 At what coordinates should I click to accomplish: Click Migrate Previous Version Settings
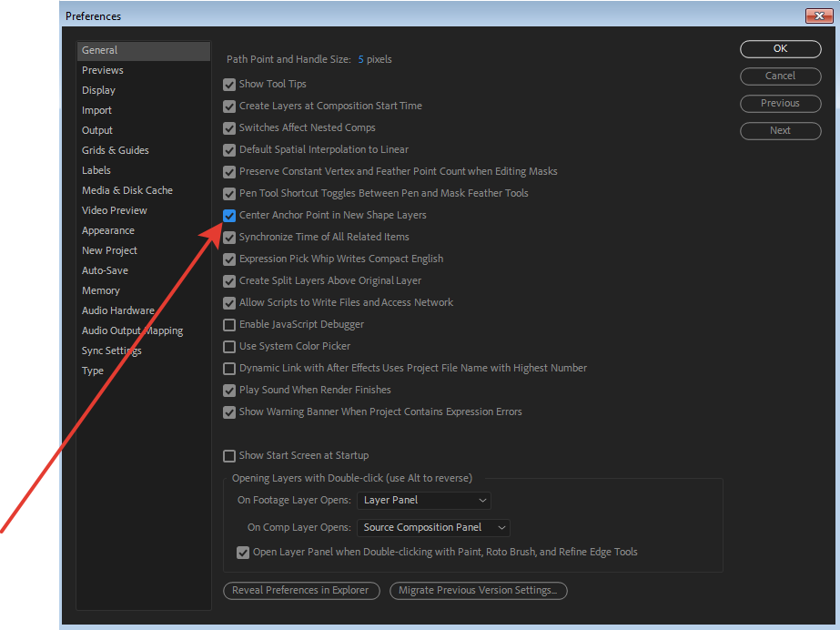478,590
